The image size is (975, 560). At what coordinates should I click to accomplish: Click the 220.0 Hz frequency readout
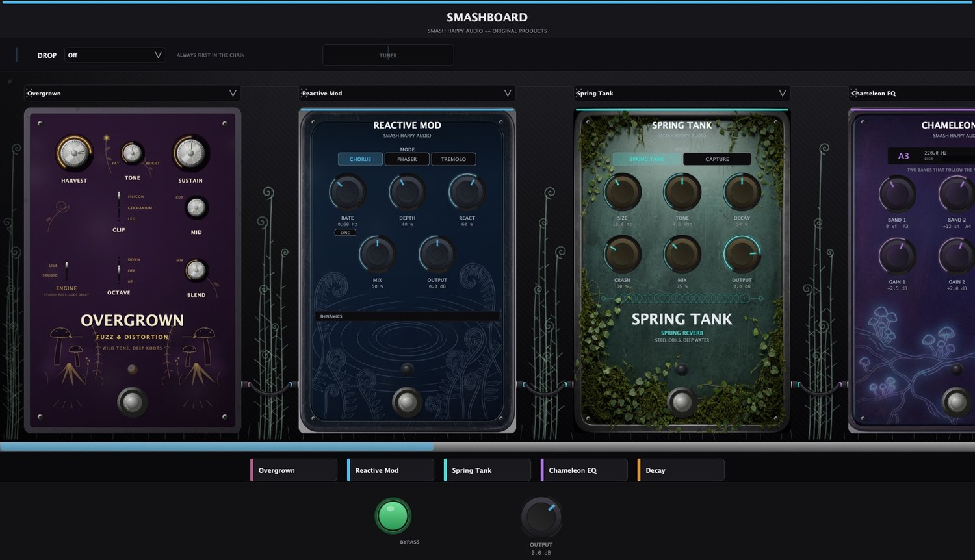click(935, 153)
